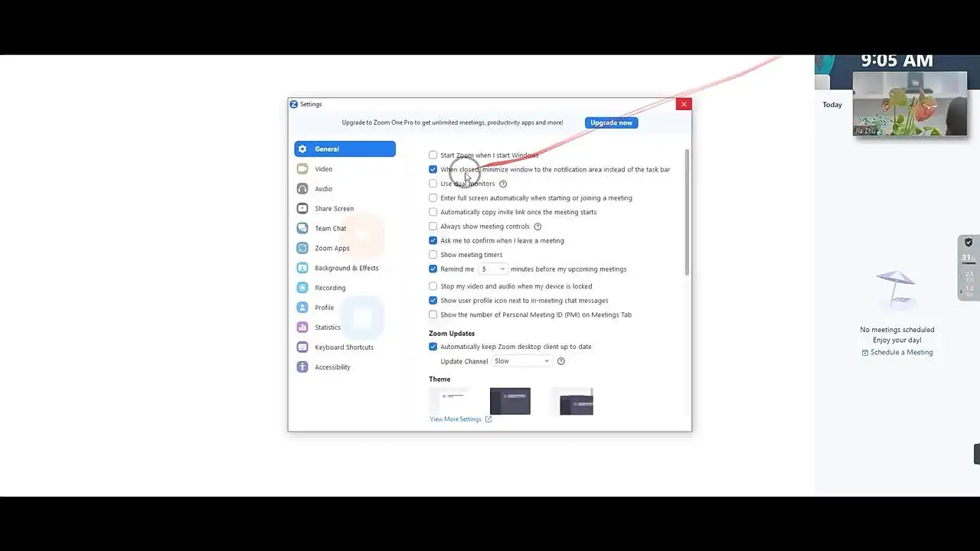Viewport: 980px width, 551px height.
Task: Open help for Use dual monitors
Action: click(x=503, y=184)
